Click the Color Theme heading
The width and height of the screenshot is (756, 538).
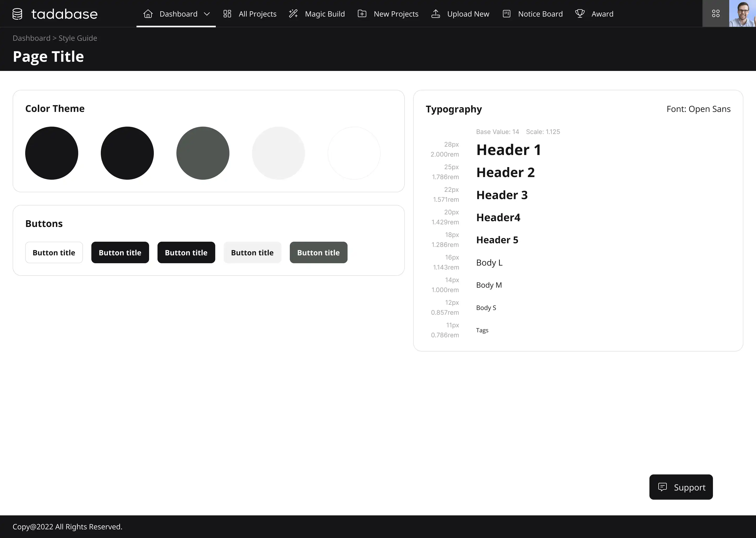point(55,109)
